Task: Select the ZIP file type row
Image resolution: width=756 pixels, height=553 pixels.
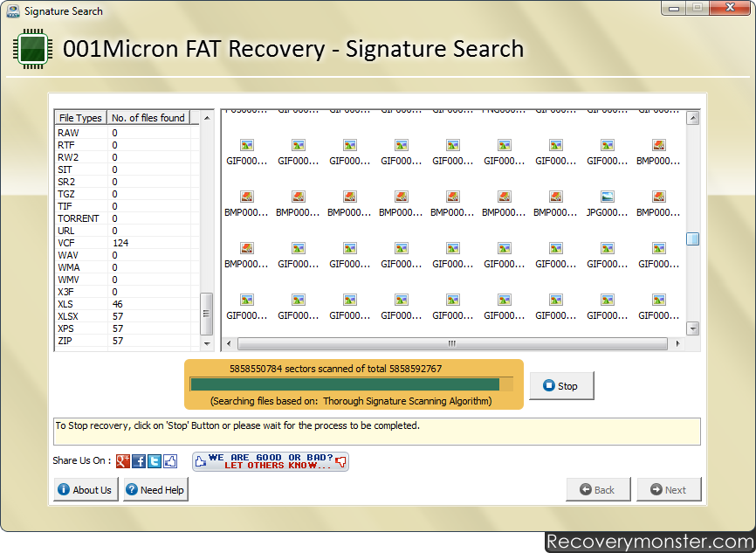Action: click(127, 341)
